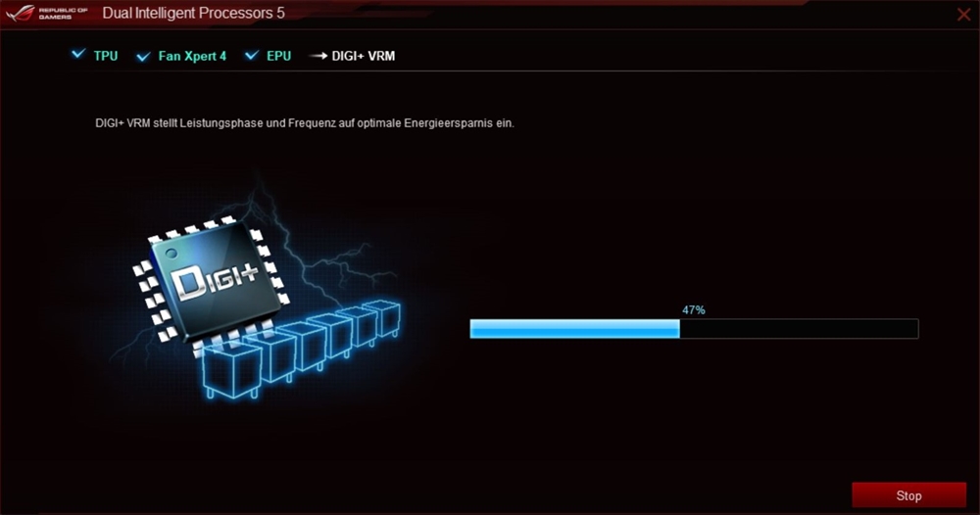The image size is (980, 515).
Task: Select the TPU step label
Action: [106, 56]
